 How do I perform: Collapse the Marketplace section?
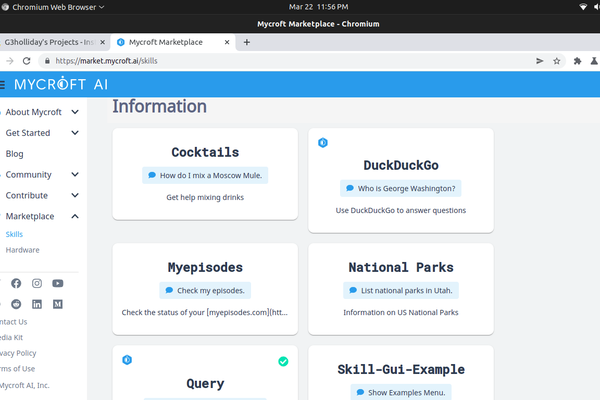[75, 216]
